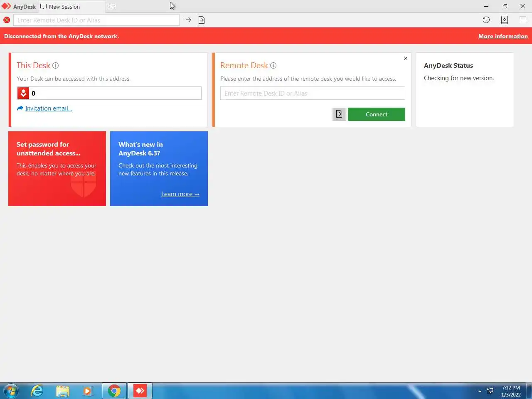The height and width of the screenshot is (399, 532).
Task: Open the More information link
Action: point(503,36)
